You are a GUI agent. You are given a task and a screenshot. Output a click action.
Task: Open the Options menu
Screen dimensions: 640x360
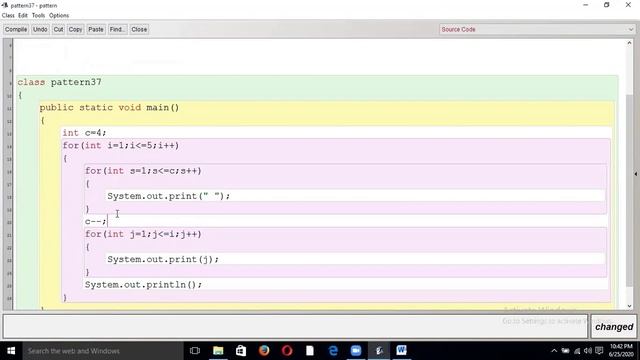click(59, 16)
